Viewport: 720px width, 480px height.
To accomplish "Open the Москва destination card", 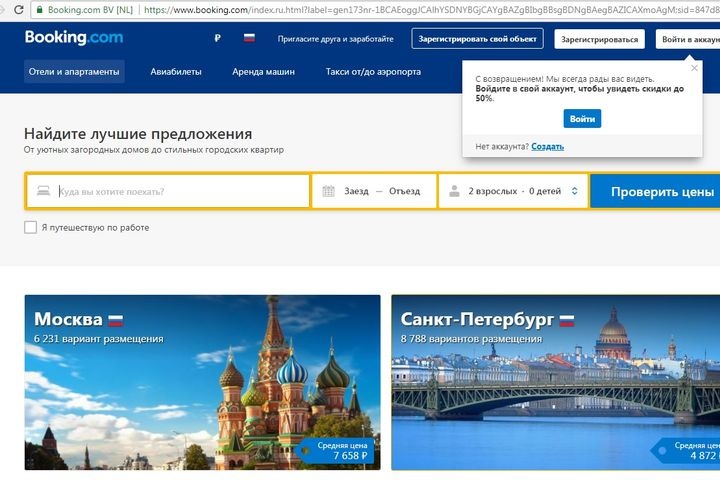I will (202, 382).
